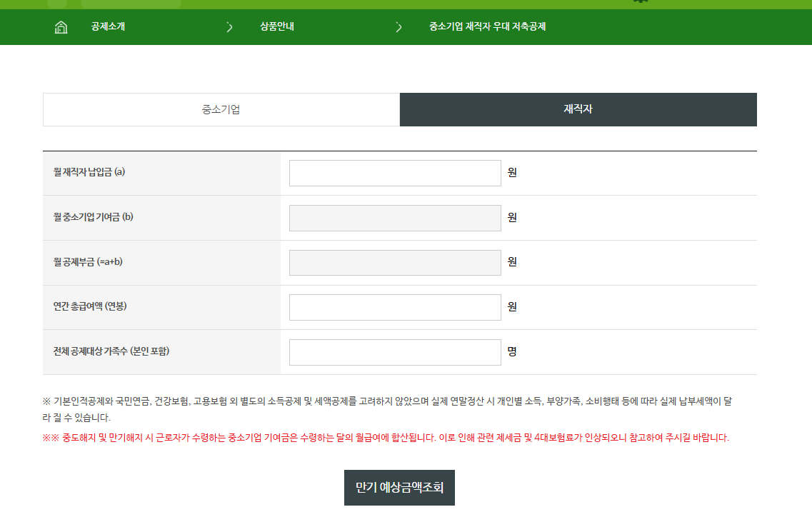Click the 명 label next to family count field
This screenshot has width=812, height=532.
point(512,352)
